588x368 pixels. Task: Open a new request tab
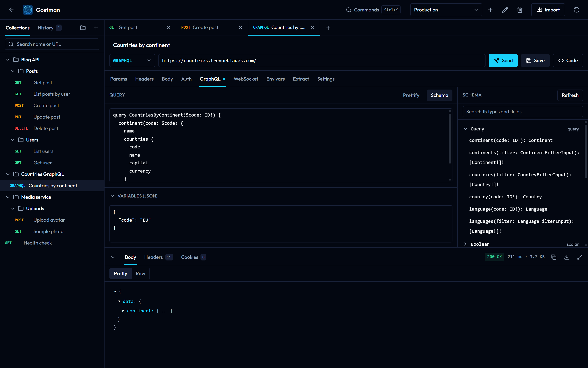coord(328,28)
